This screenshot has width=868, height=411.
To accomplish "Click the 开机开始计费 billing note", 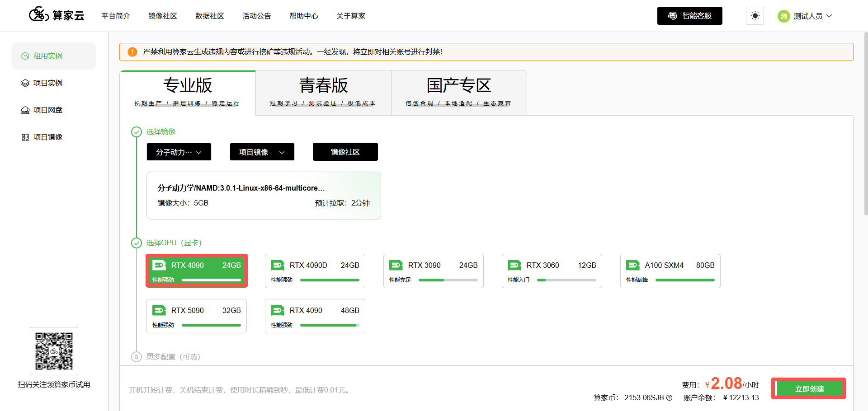I will [x=241, y=390].
